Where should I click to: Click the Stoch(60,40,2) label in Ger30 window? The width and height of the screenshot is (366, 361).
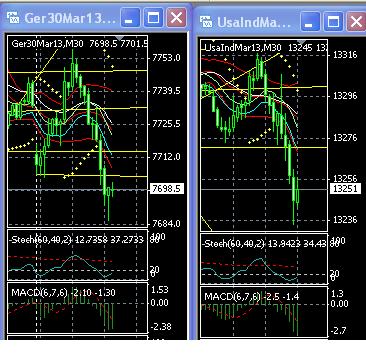coord(40,240)
